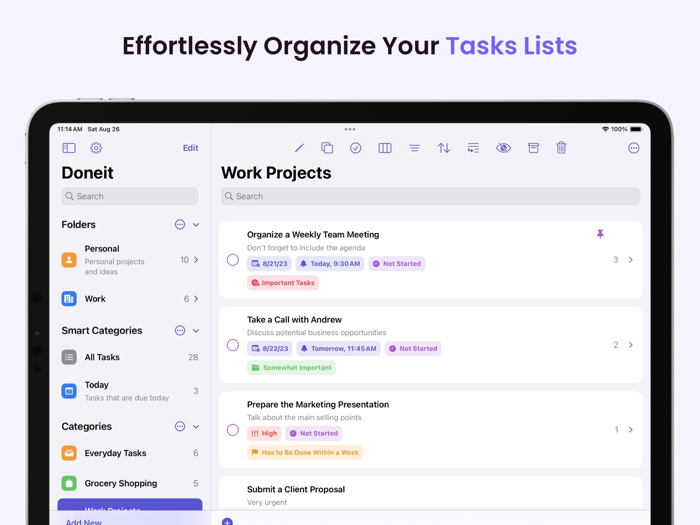The height and width of the screenshot is (525, 700).
Task: Select the pencil edit icon in toolbar
Action: [x=299, y=148]
